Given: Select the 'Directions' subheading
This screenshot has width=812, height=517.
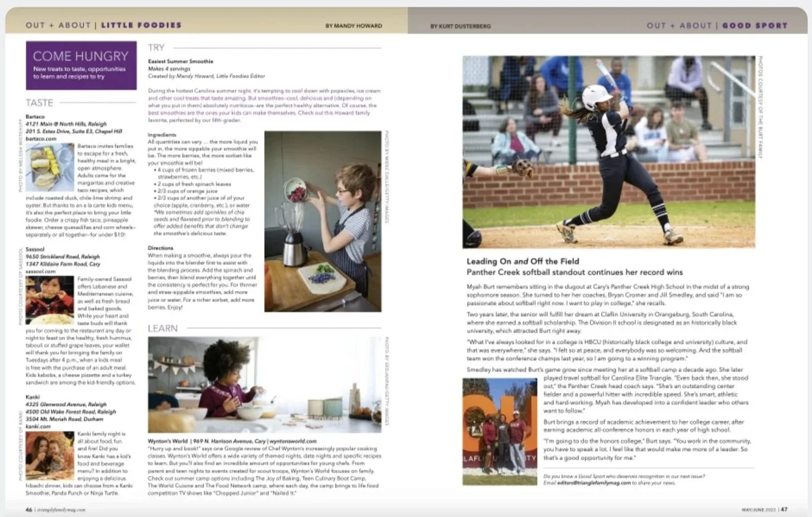Looking at the screenshot, I should (160, 248).
